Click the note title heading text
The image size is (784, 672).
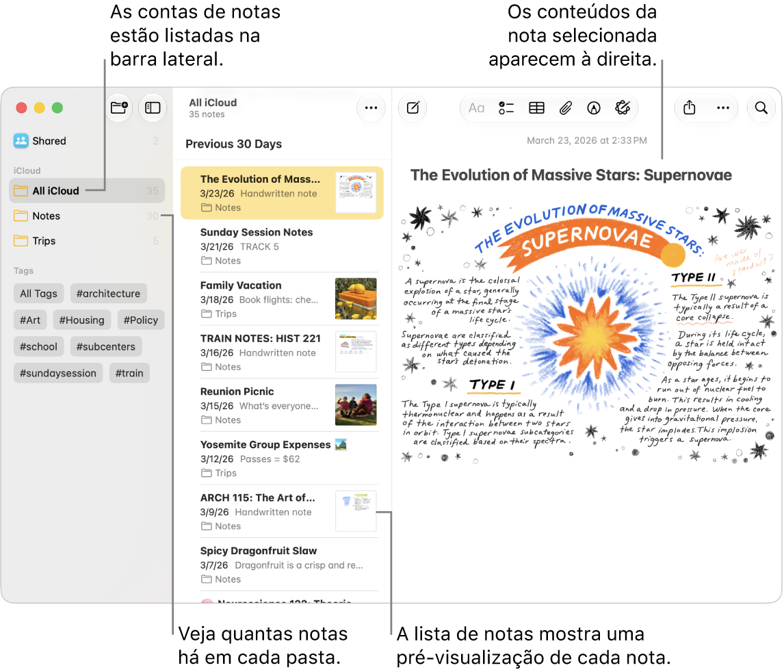[571, 175]
